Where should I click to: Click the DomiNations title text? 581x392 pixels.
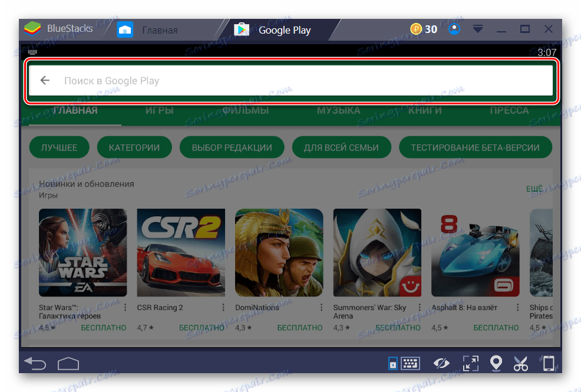[257, 308]
